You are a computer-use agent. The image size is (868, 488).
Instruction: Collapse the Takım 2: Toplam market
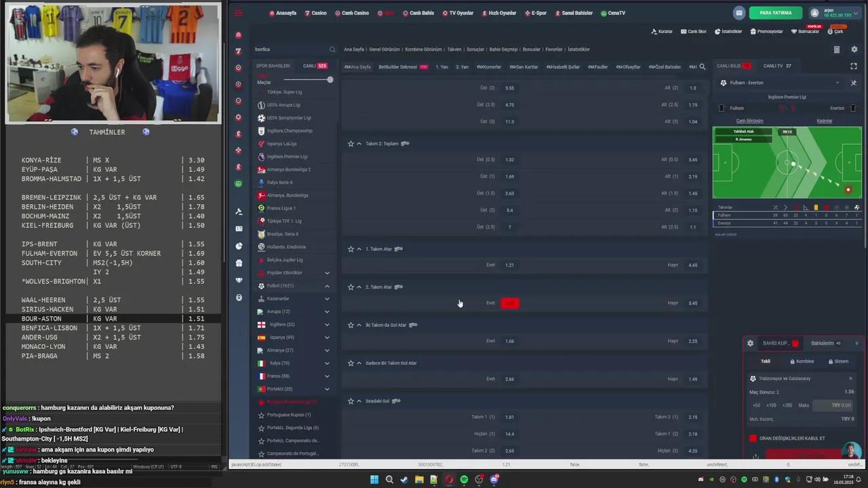[359, 144]
